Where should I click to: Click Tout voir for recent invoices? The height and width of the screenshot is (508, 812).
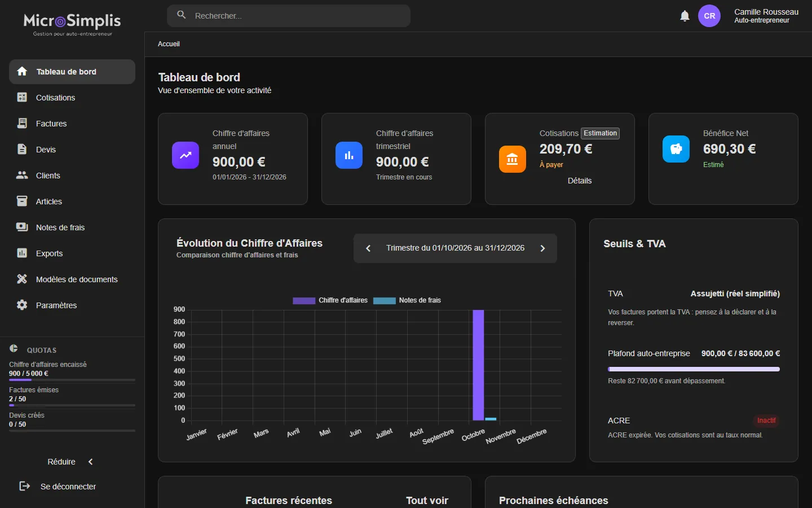[427, 501]
